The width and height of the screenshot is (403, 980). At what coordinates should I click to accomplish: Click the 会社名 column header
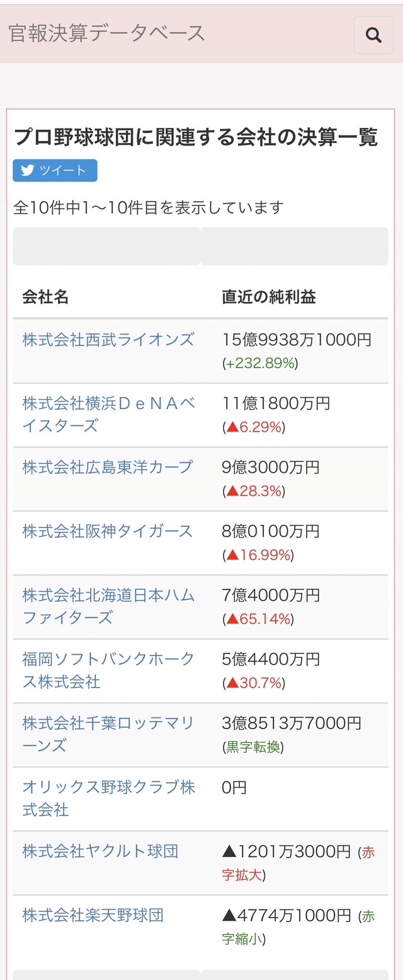click(45, 297)
